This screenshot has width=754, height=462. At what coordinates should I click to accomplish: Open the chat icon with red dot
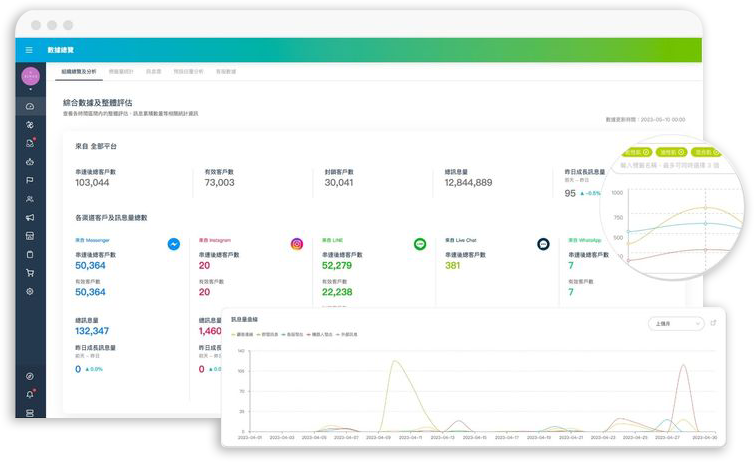coord(30,143)
